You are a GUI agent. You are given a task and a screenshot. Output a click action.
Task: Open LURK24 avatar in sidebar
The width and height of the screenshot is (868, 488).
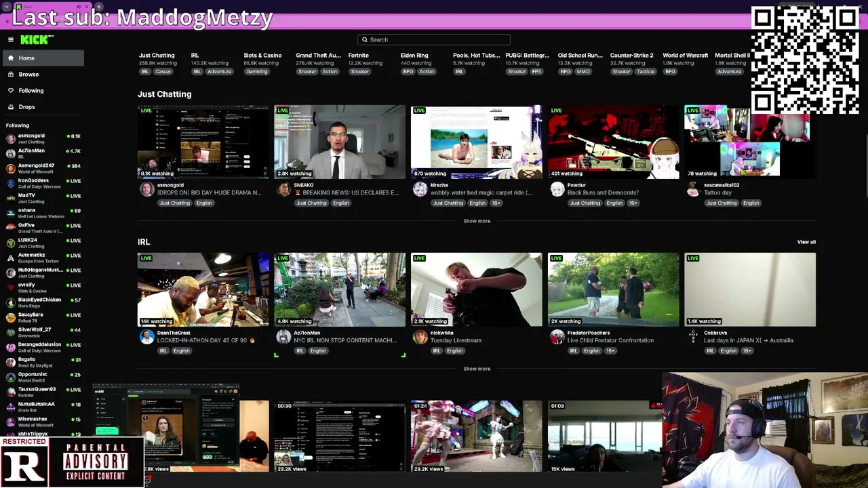click(10, 243)
